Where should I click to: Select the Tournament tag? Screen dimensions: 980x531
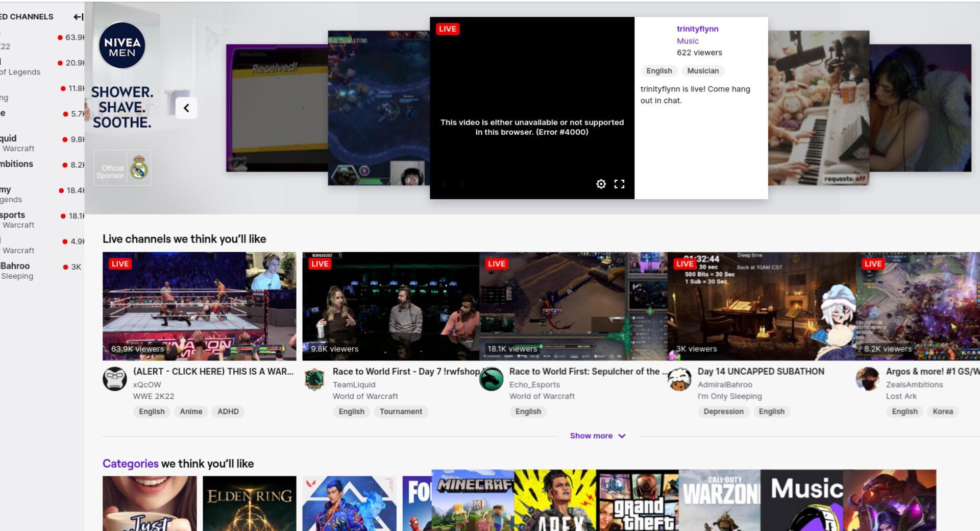pyautogui.click(x=401, y=412)
